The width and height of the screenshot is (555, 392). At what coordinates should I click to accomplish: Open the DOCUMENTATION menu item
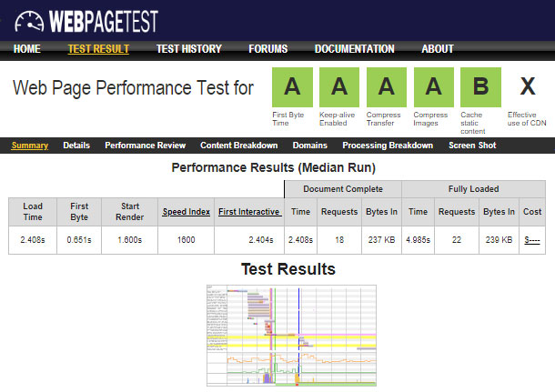[x=354, y=49]
